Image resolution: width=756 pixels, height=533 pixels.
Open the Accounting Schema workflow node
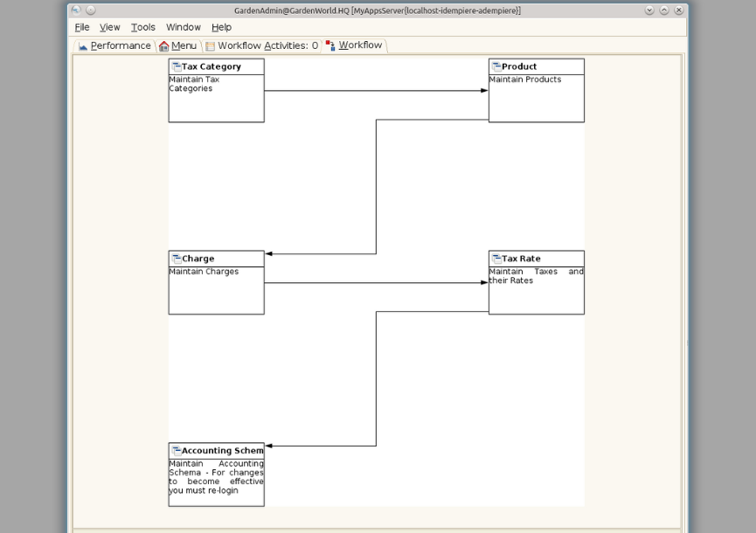click(x=217, y=474)
